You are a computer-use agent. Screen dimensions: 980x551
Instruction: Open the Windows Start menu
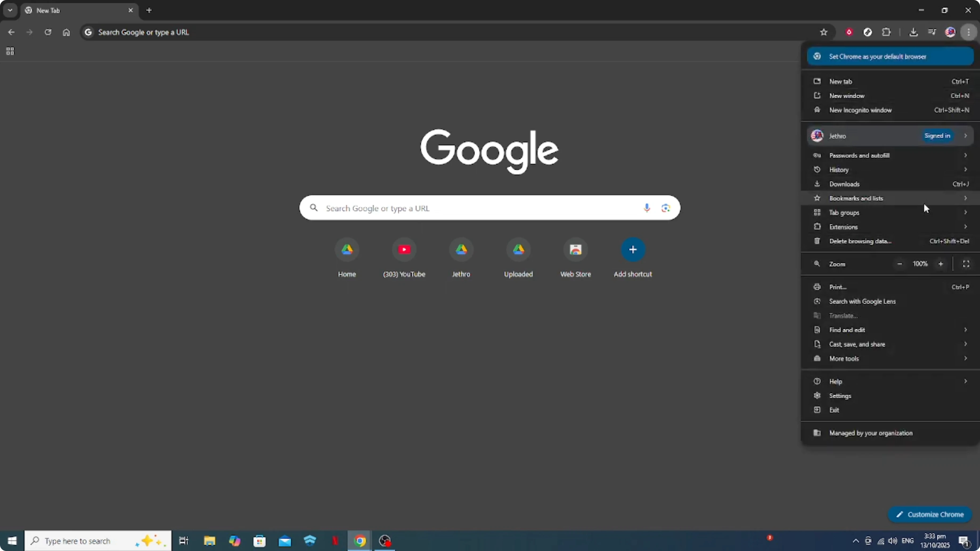point(12,541)
